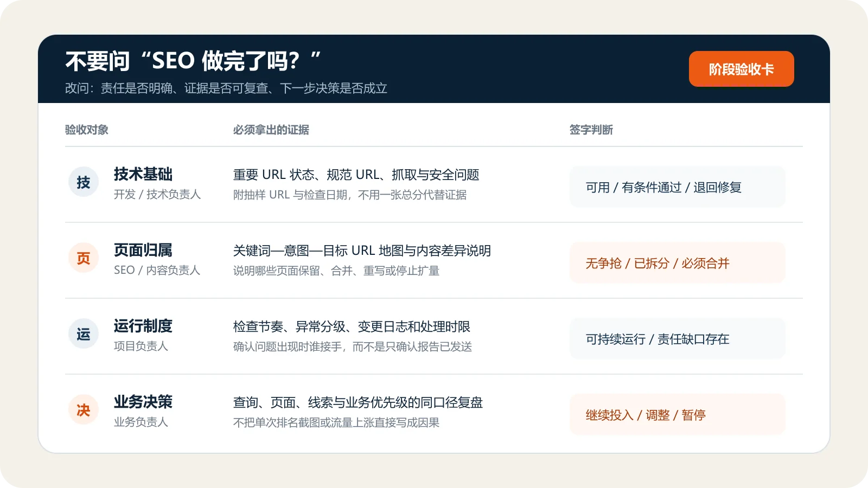Click 业务负责人 owner label
Viewport: 868px width, 488px height.
[x=141, y=422]
